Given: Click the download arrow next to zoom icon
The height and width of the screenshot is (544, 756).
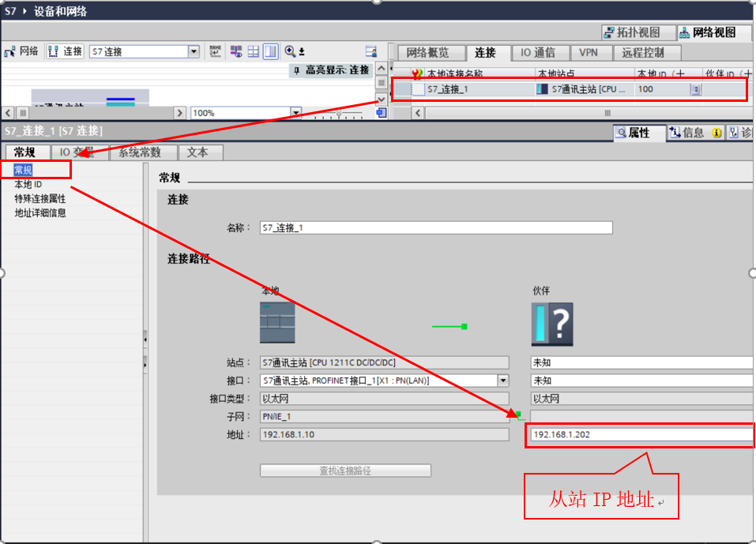Looking at the screenshot, I should [302, 51].
